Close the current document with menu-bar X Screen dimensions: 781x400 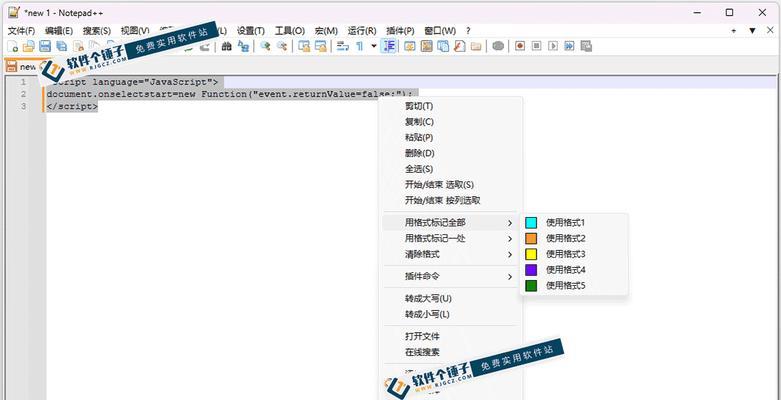tap(769, 30)
